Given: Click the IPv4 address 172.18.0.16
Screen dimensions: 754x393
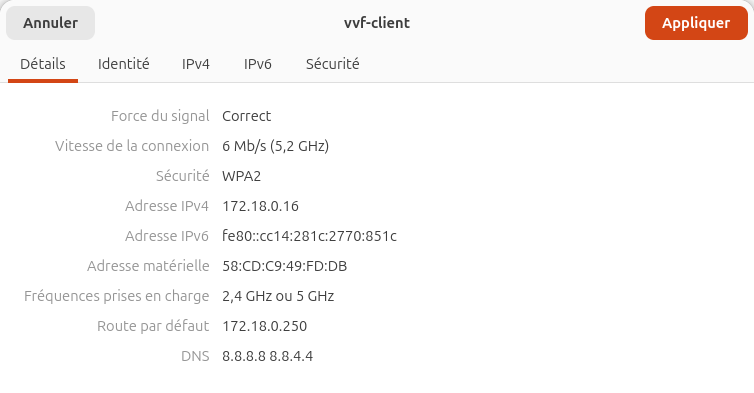Looking at the screenshot, I should coord(260,206).
